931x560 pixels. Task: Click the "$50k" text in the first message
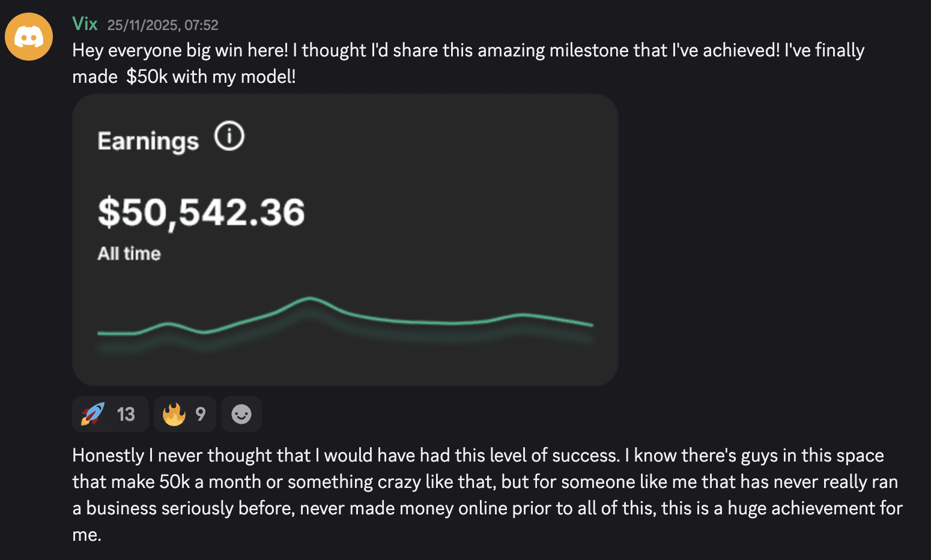point(147,77)
